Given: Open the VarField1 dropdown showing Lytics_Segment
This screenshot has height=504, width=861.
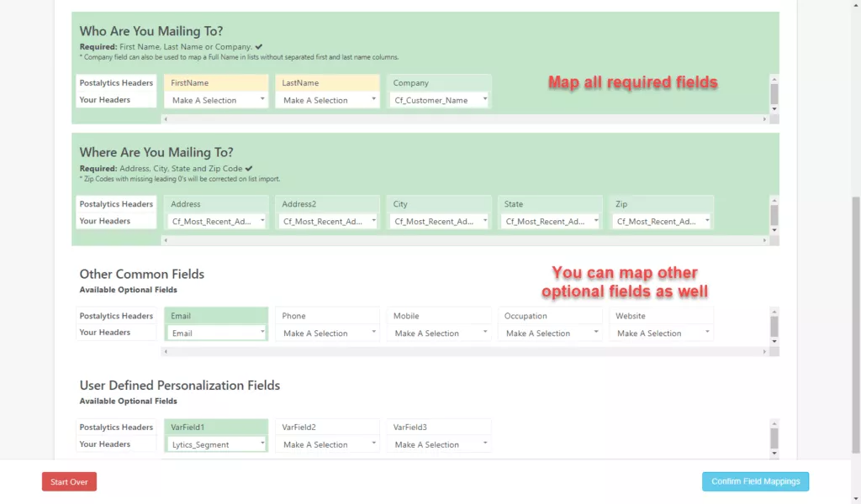Looking at the screenshot, I should tap(216, 444).
